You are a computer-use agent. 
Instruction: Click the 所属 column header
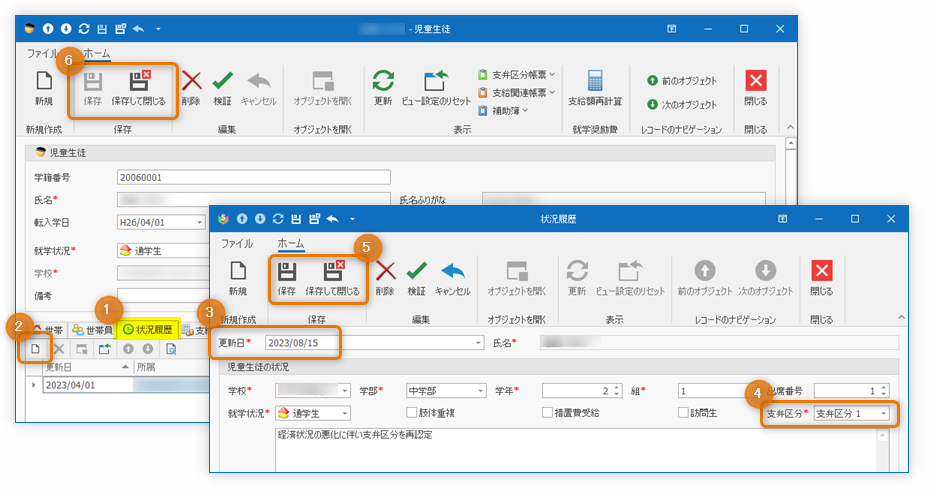pos(171,367)
